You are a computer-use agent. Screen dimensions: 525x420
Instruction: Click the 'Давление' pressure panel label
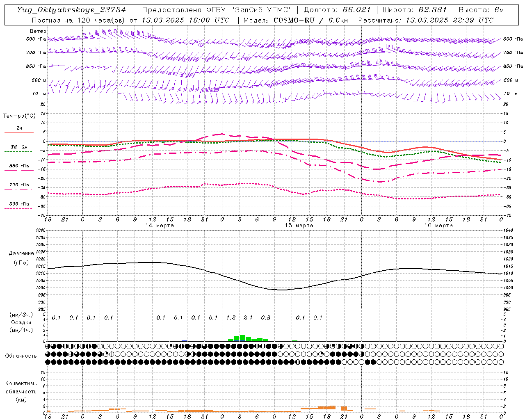click(x=21, y=253)
